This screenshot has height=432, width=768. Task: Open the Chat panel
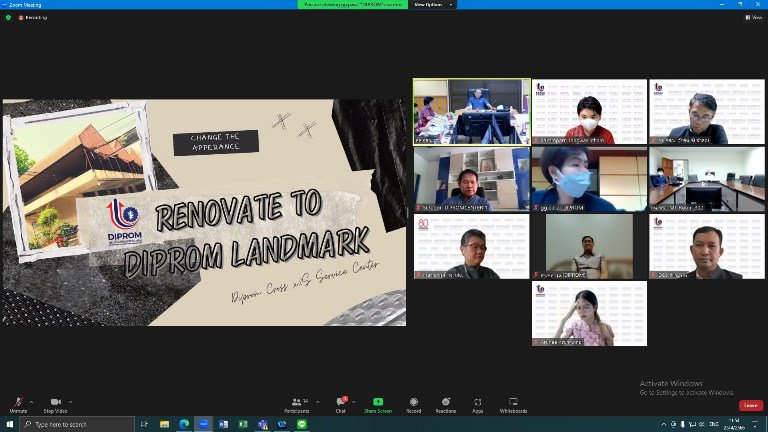[x=341, y=405]
